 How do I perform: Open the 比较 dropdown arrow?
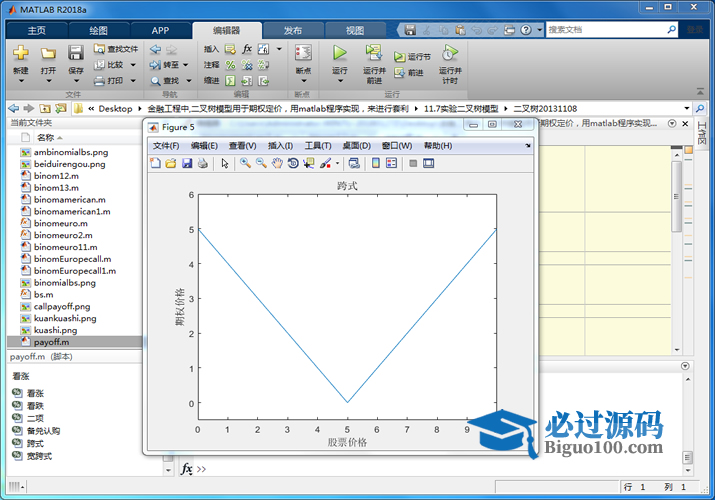(133, 65)
